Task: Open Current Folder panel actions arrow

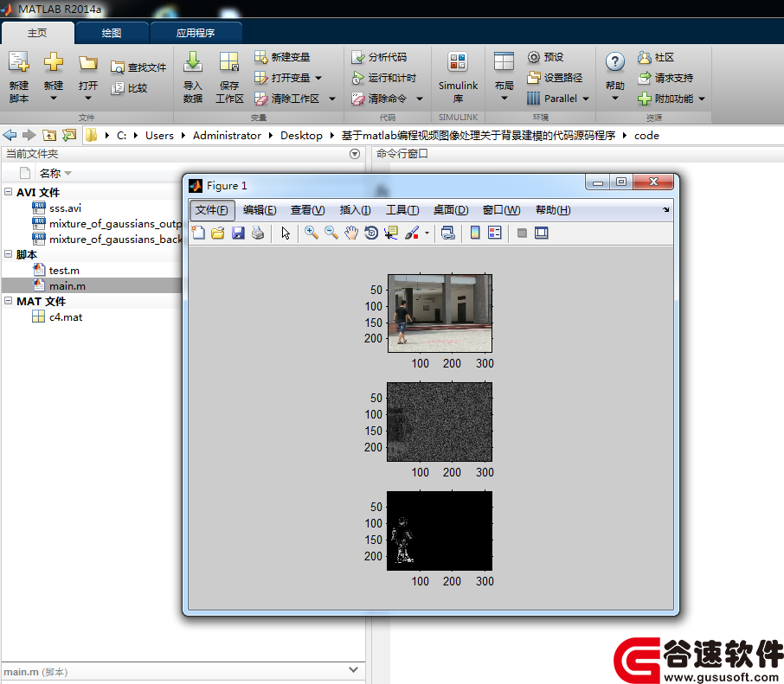Action: point(355,154)
